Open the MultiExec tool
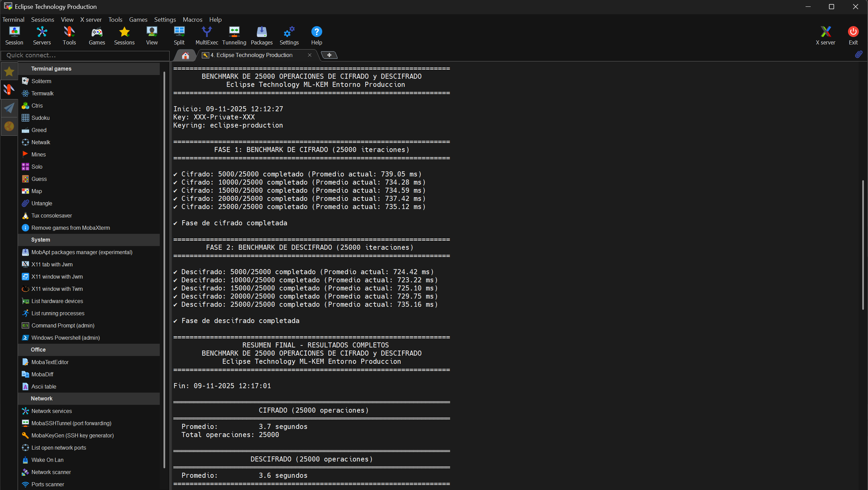Image resolution: width=868 pixels, height=490 pixels. point(207,35)
